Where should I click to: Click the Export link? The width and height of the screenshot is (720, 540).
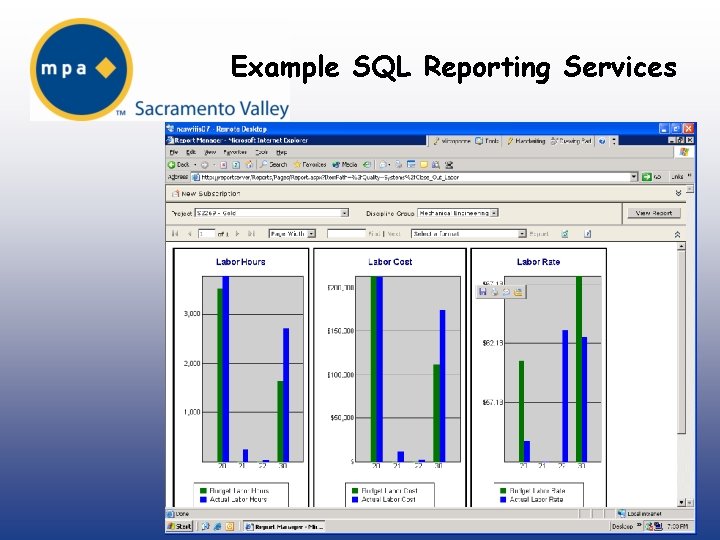pos(539,234)
